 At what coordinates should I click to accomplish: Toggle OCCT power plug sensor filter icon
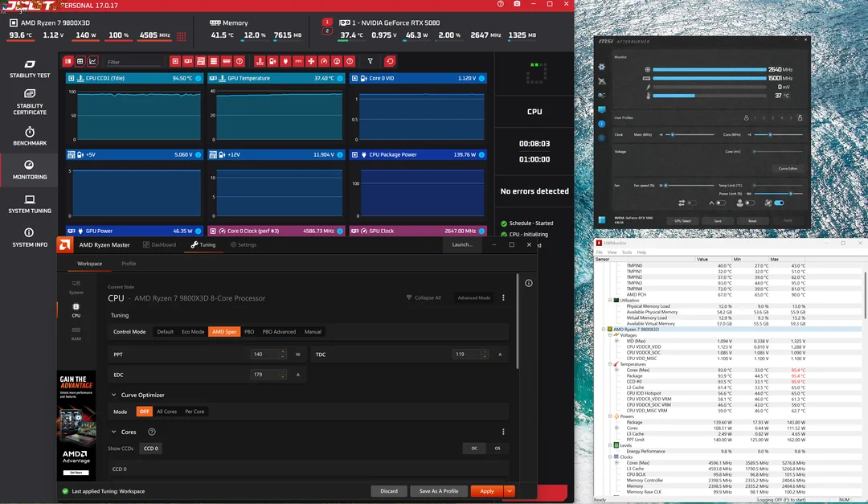pyautogui.click(x=285, y=61)
